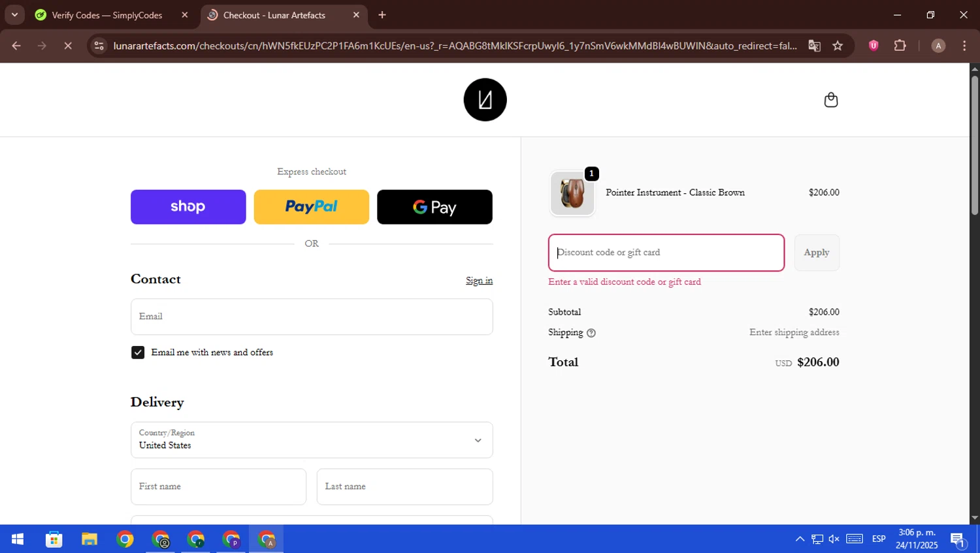
Task: Bookmark this page with star icon
Action: [x=838, y=46]
